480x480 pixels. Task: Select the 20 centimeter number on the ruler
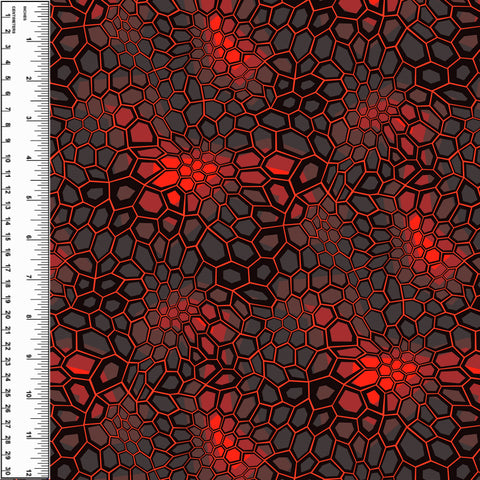[x=7, y=315]
